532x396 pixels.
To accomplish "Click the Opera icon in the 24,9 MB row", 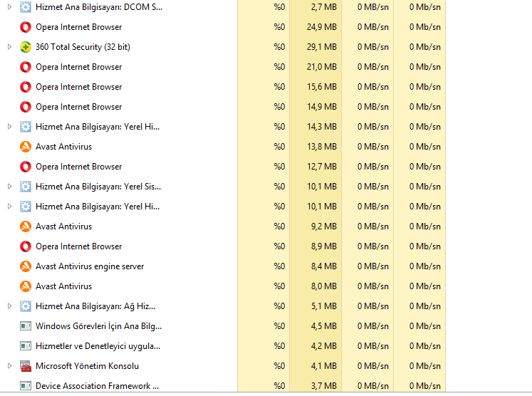I will coord(26,27).
